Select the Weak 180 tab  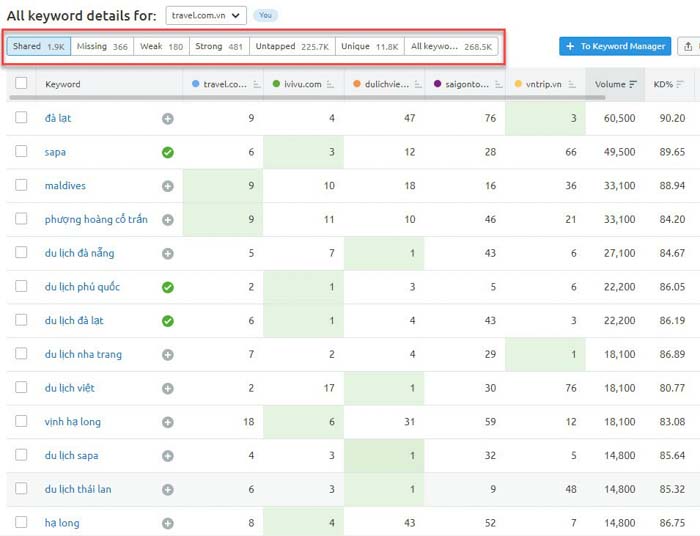coord(162,46)
